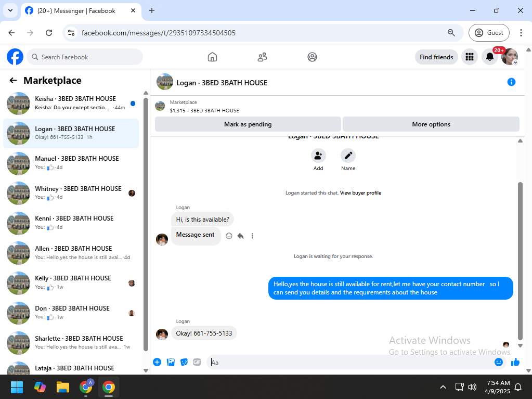Select Logan's conversation in the list
This screenshot has width=532, height=399.
(71, 133)
